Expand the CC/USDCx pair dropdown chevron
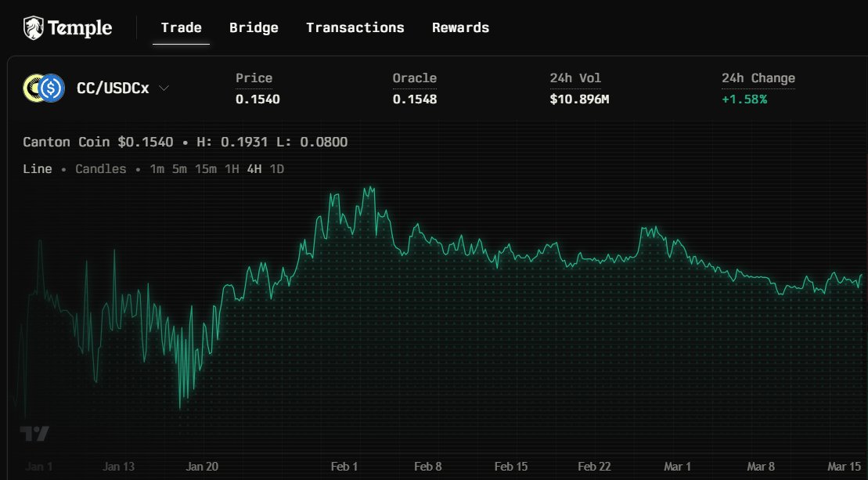Viewport: 868px width, 480px height. coord(164,88)
